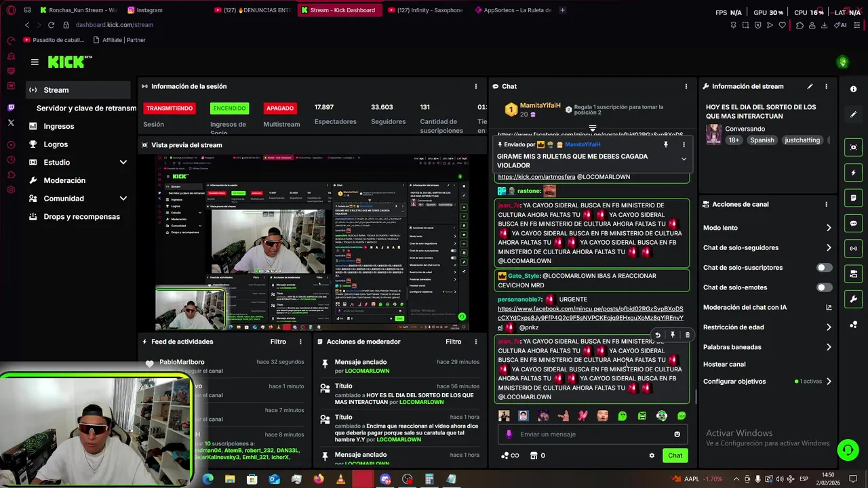Click Hostear canal
The height and width of the screenshot is (488, 868).
coord(724,364)
